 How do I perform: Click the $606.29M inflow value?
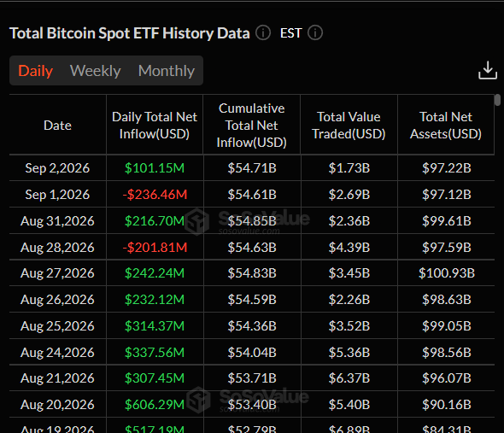[x=155, y=405]
